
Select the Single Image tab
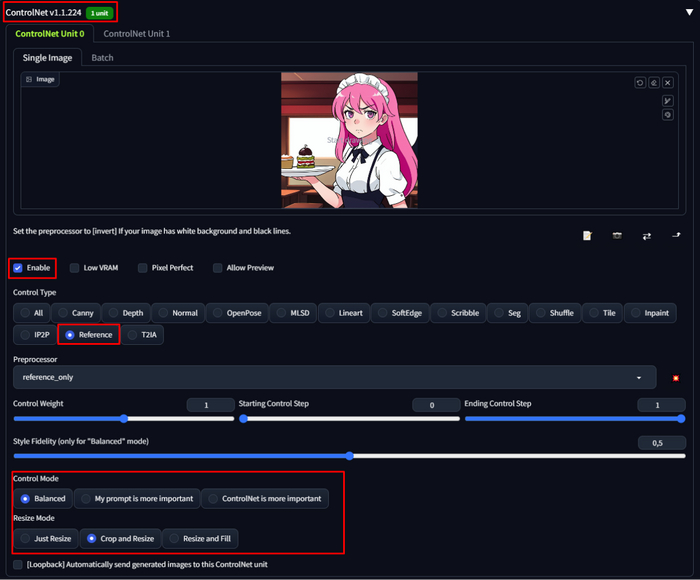click(47, 58)
